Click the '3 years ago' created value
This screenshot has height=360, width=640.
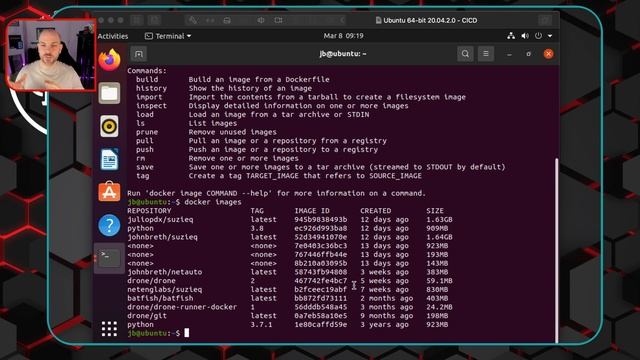384,324
